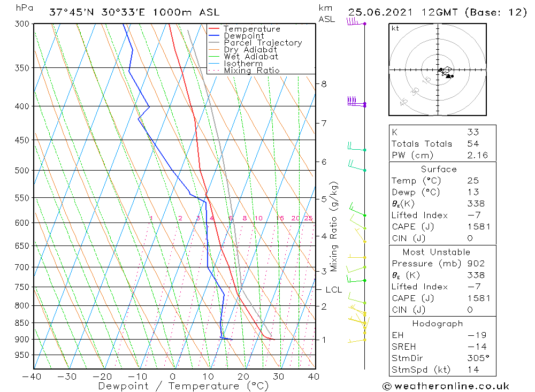Click the Surface section heading

pos(439,169)
